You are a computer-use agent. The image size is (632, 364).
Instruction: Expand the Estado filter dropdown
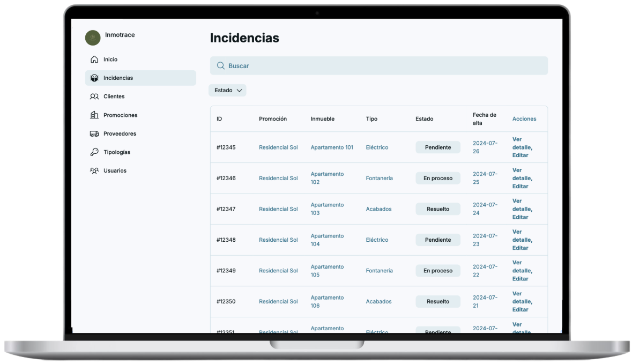(x=227, y=91)
